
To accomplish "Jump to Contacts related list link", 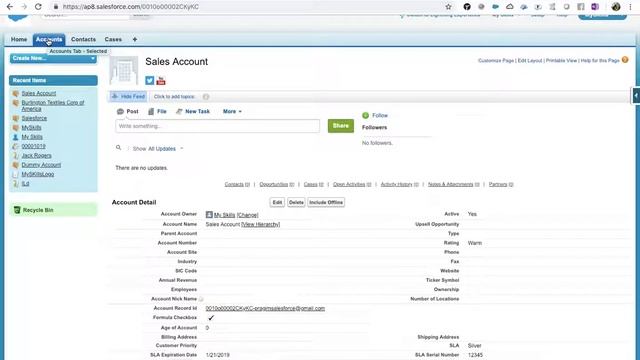I will click(x=237, y=184).
